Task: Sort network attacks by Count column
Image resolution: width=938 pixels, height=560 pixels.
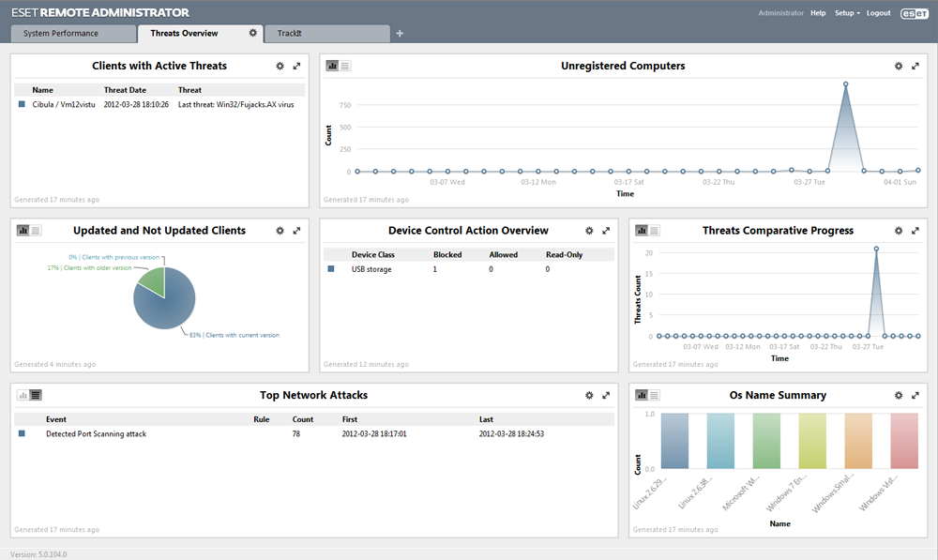Action: click(303, 419)
